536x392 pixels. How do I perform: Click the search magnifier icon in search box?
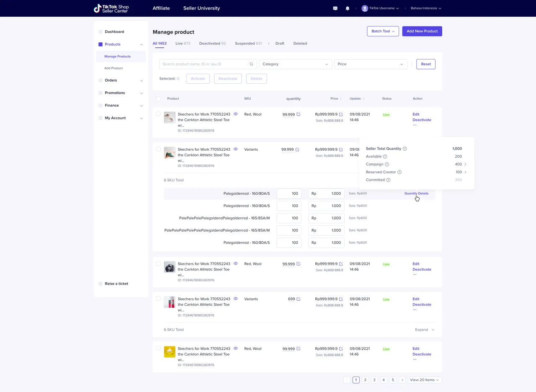pyautogui.click(x=251, y=64)
